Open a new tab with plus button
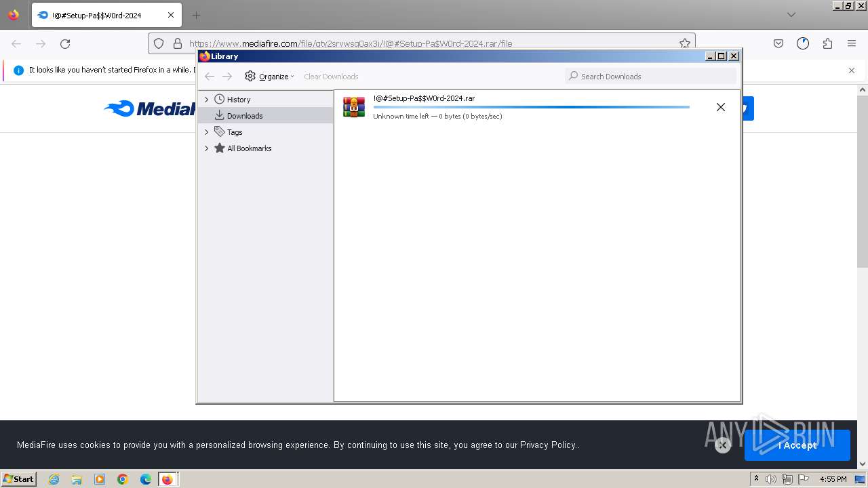The image size is (868, 488). pos(196,15)
